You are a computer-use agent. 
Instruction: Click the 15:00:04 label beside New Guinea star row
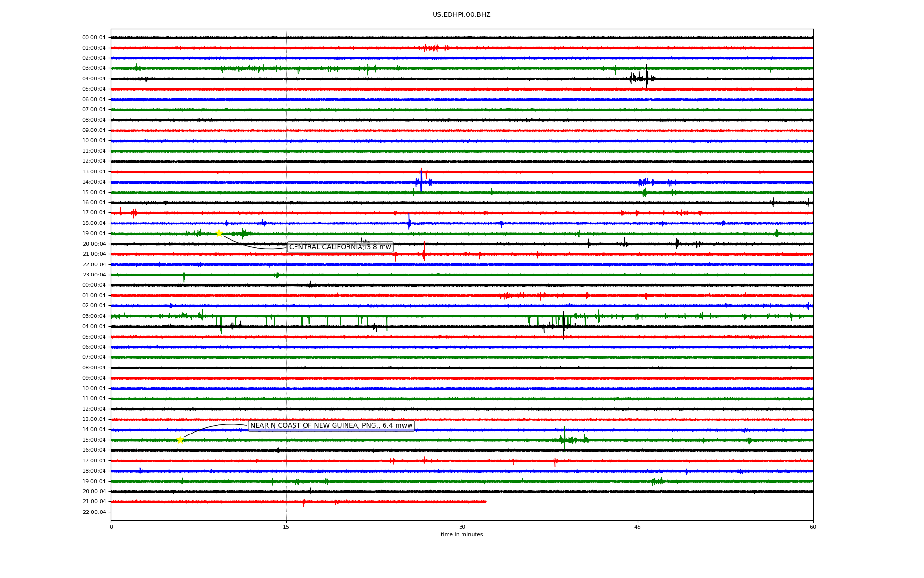pos(94,440)
